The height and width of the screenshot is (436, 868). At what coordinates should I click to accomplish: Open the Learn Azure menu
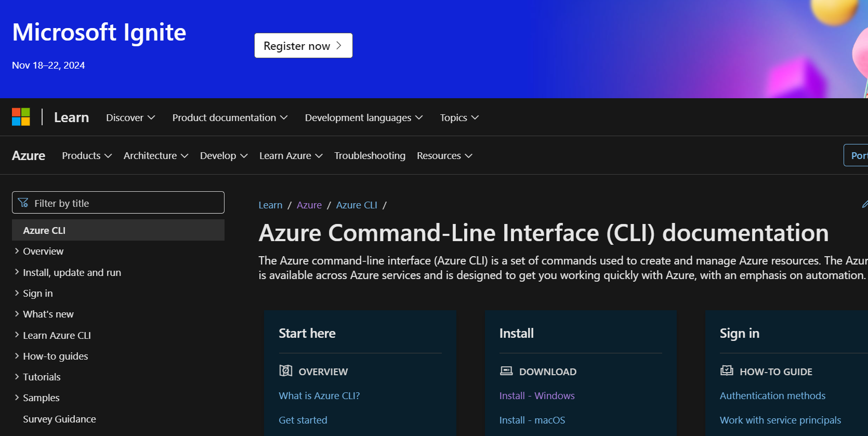coord(291,155)
